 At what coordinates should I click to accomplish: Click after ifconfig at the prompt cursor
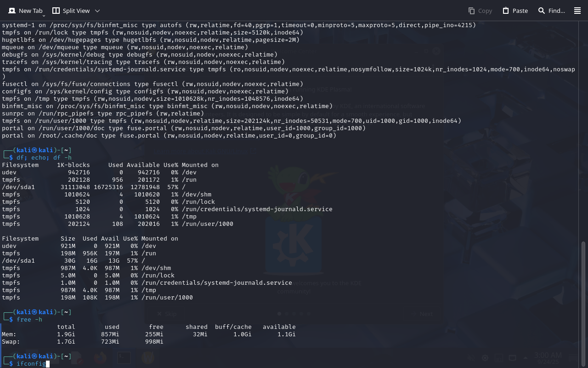click(x=47, y=364)
